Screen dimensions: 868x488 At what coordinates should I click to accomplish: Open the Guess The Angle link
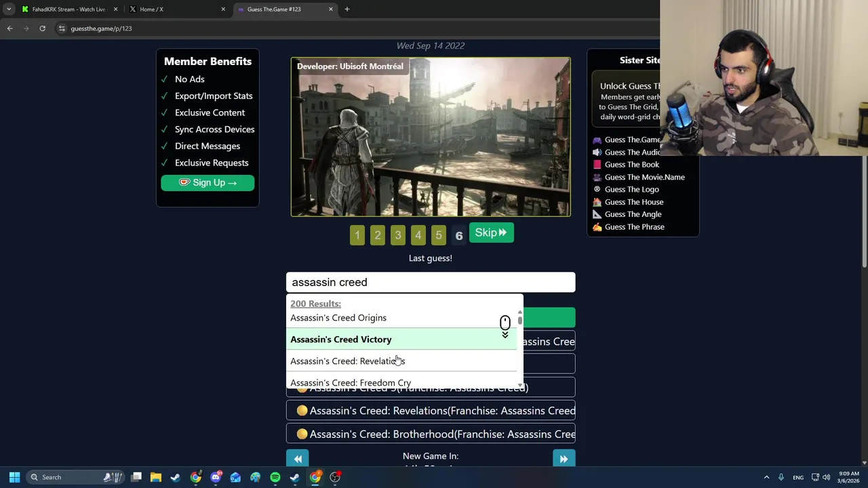click(627, 214)
